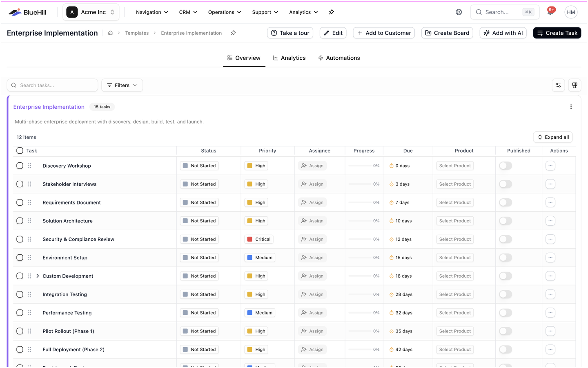Viewport: 588px width, 368px height.
Task: Turn on Published for Integration Testing
Action: (x=506, y=294)
